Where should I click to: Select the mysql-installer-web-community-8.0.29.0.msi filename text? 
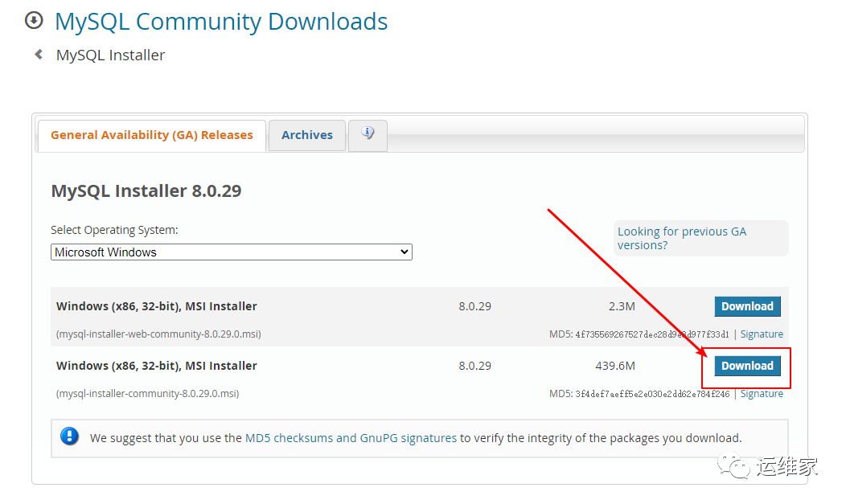pyautogui.click(x=158, y=334)
